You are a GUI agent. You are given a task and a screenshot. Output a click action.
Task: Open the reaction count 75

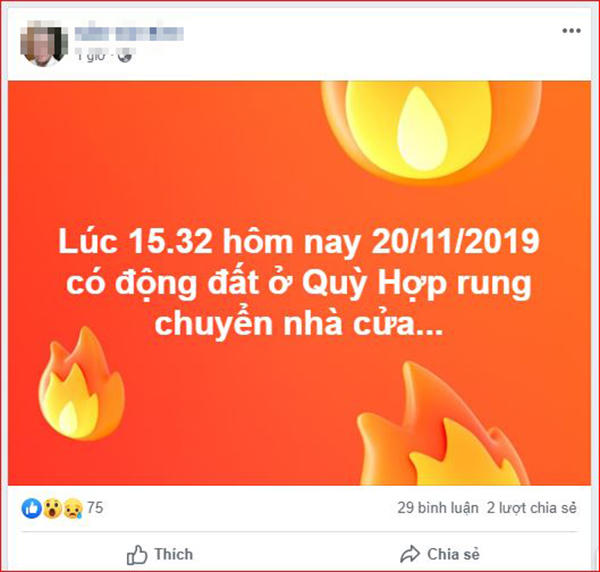tap(95, 508)
